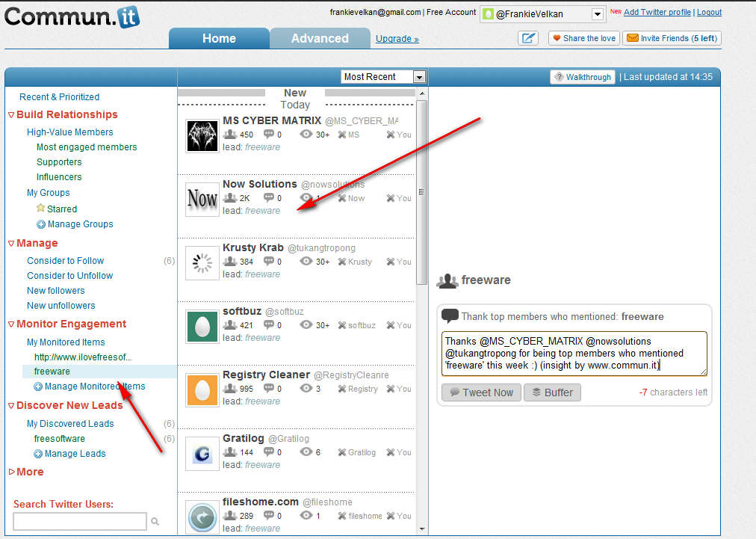Click X softbuz remove icon
This screenshot has width=756, height=539.
[342, 325]
